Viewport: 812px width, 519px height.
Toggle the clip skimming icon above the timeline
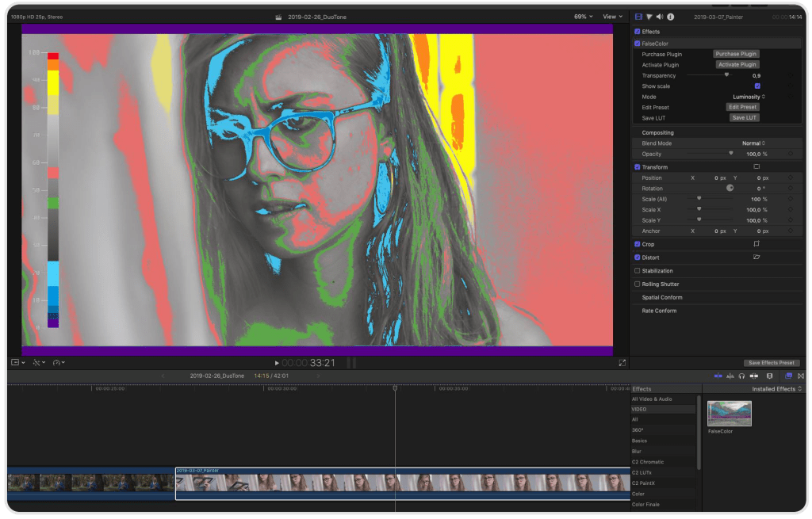(718, 376)
